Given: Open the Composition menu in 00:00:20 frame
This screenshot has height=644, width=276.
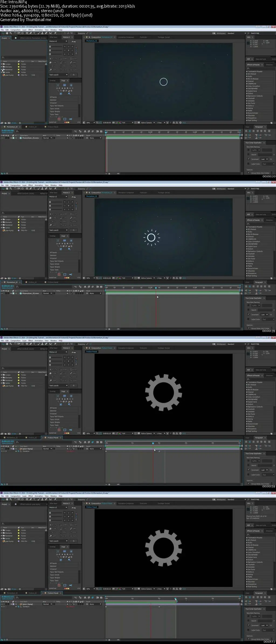Looking at the screenshot, I should coord(15,30).
